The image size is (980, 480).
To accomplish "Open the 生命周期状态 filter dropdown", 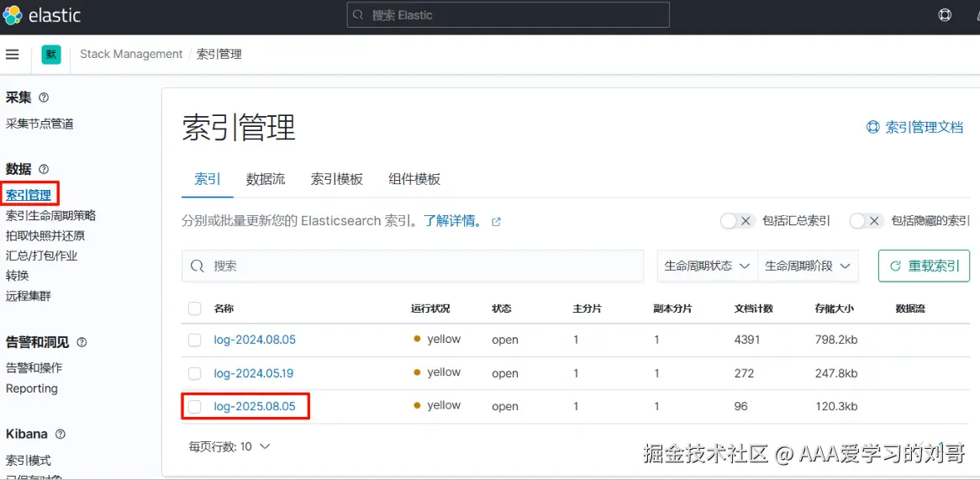I will 707,266.
